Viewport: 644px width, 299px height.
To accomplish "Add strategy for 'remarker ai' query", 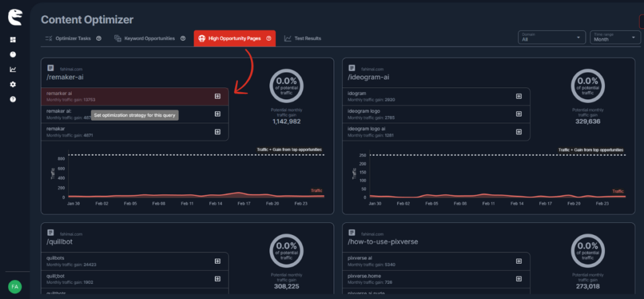I will [218, 96].
